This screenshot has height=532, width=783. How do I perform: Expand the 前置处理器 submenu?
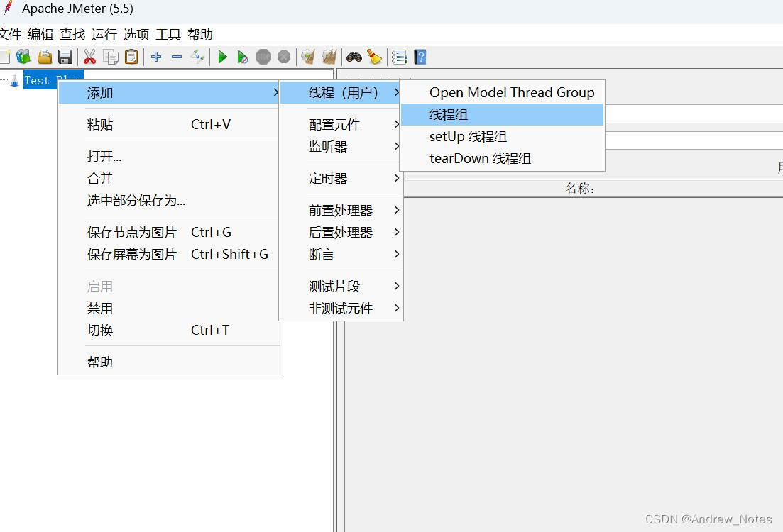coord(341,210)
